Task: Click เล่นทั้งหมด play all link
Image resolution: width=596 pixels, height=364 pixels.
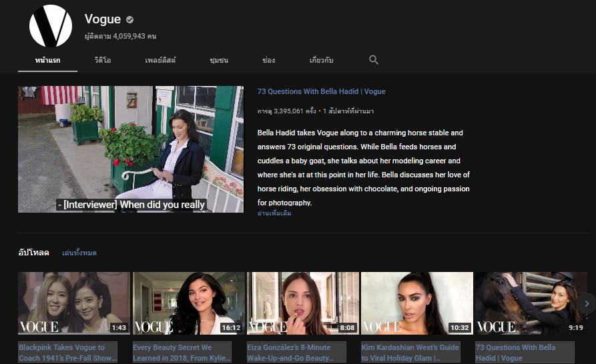Action: click(79, 253)
